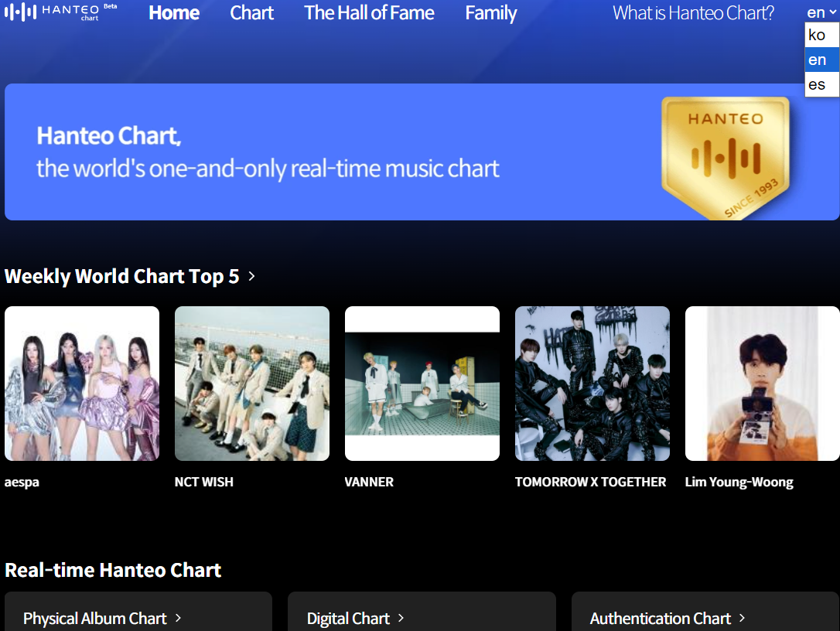840x631 pixels.
Task: Navigate to the Family menu
Action: pos(491,13)
